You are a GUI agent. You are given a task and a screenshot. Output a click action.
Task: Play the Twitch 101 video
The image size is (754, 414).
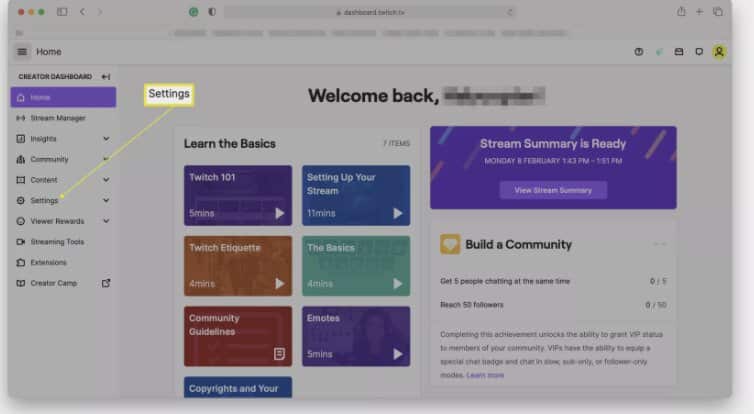pos(279,213)
